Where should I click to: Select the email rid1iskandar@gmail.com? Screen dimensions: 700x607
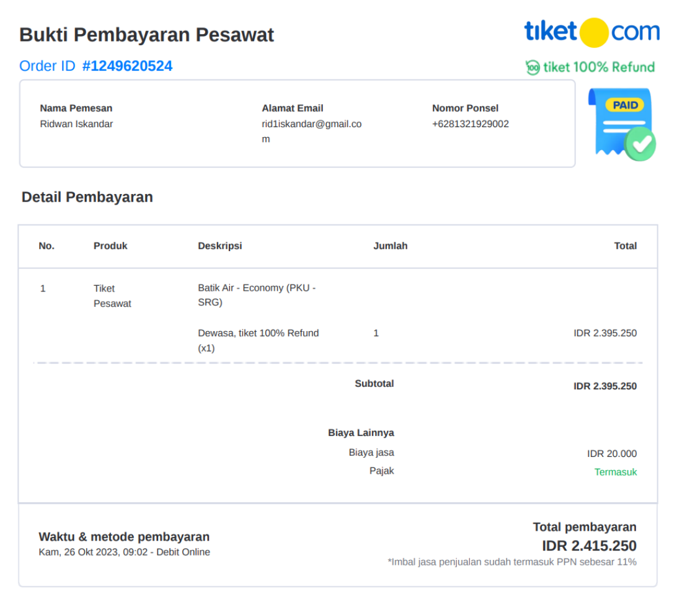[x=312, y=131]
